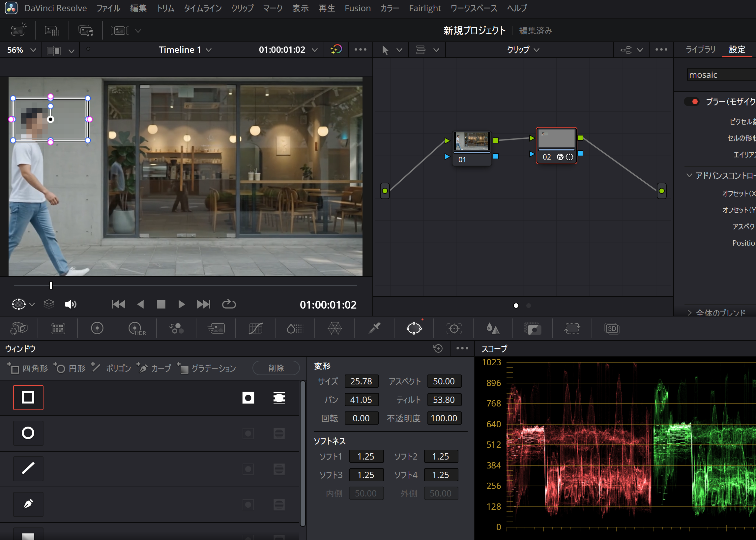Click the viewer playhead scrub bar
This screenshot has width=756, height=540.
pyautogui.click(x=185, y=285)
